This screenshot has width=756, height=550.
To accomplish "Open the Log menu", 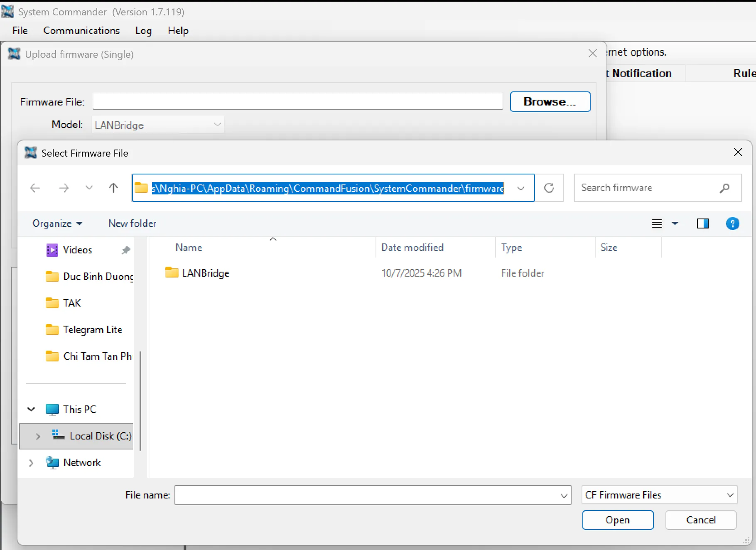I will pyautogui.click(x=143, y=31).
